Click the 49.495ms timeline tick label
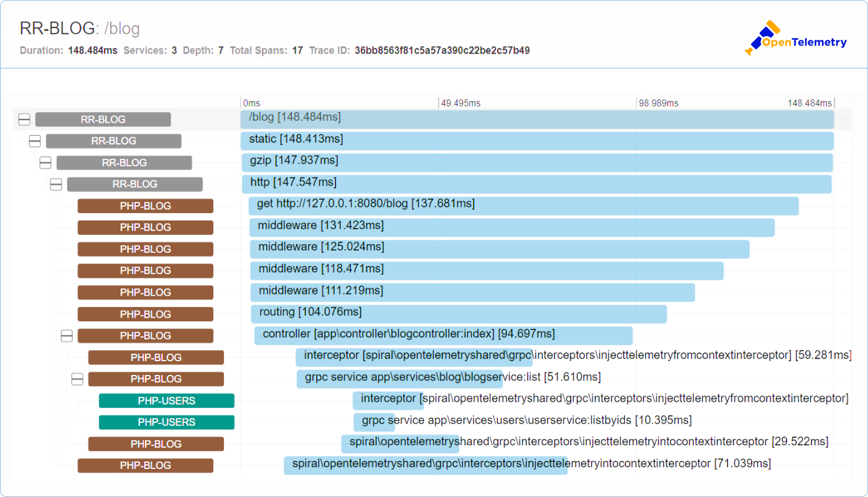868x497 pixels. click(460, 103)
